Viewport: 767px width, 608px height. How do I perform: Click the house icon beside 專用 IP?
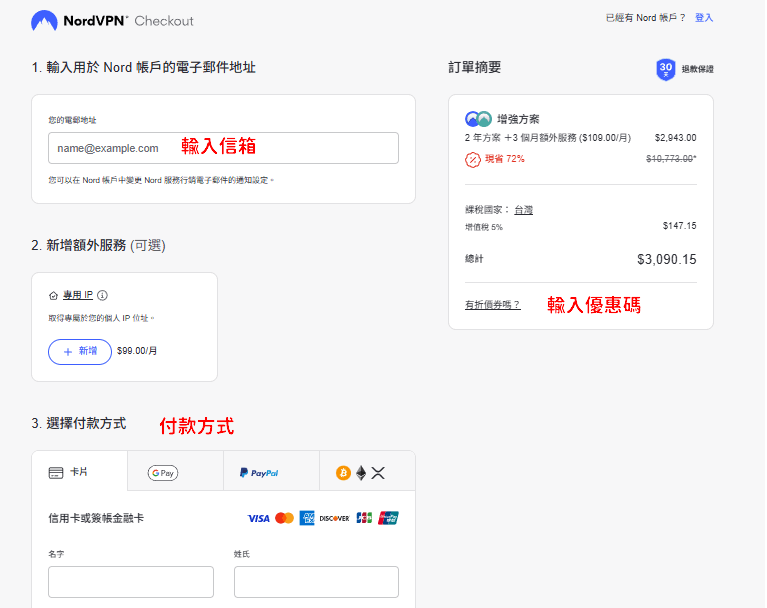(53, 295)
